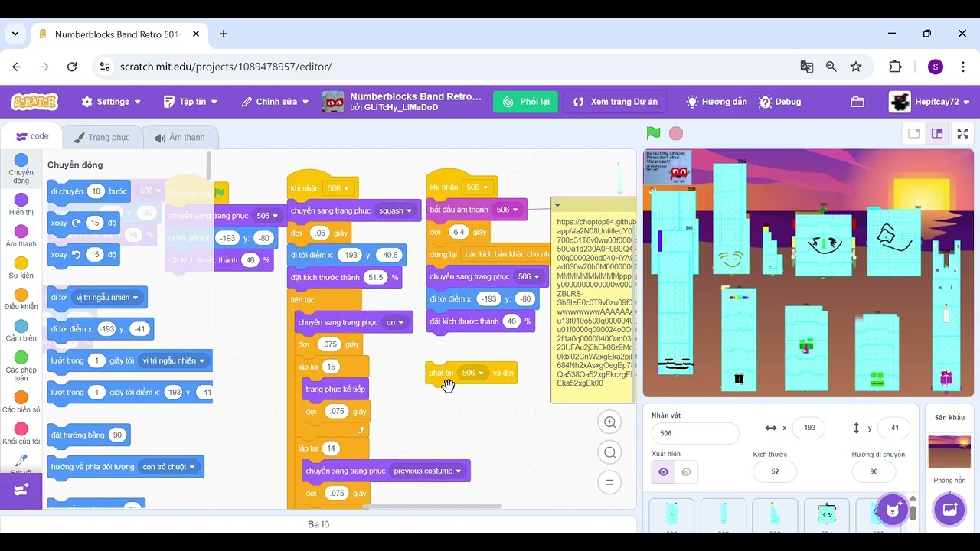Switch to the code tab
980x551 pixels.
tap(32, 136)
